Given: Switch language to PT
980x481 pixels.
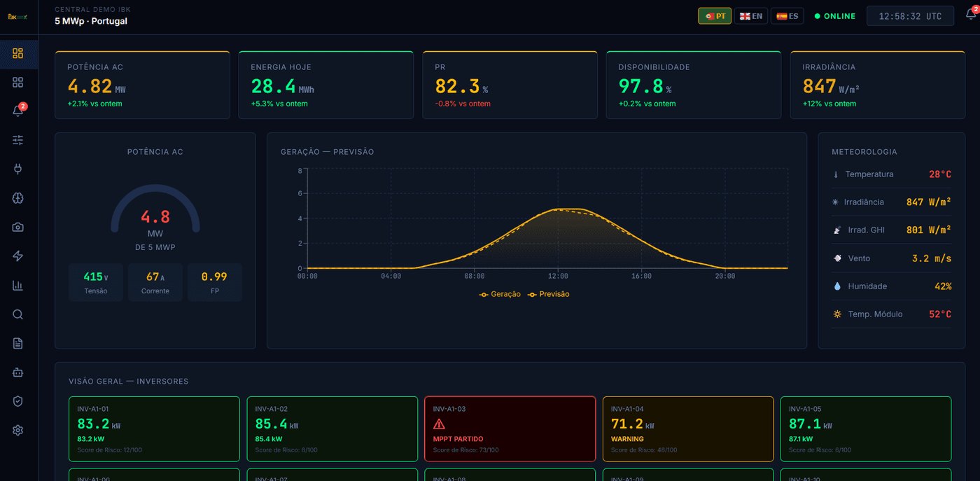Looking at the screenshot, I should (x=715, y=15).
